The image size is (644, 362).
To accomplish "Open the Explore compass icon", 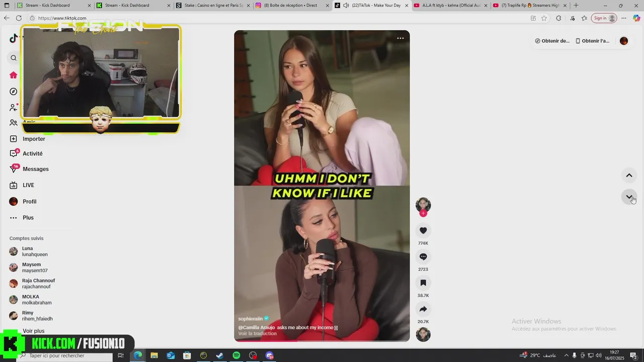I will click(x=14, y=92).
